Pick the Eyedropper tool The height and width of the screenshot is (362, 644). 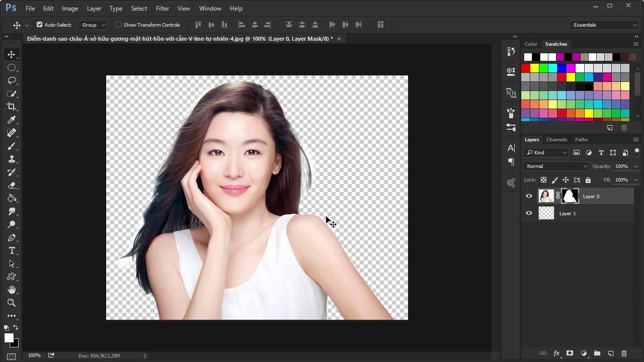(12, 120)
